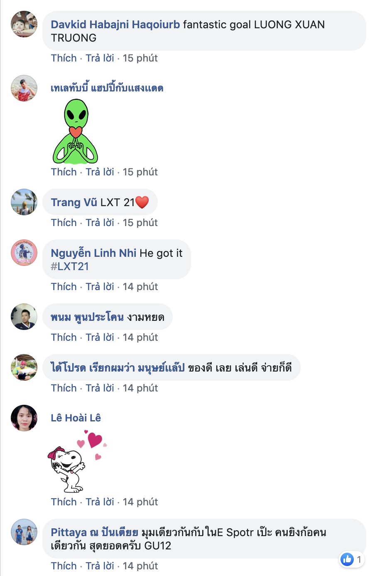
Task: Reply to Lê Hoài Lê's sticker comment
Action: click(100, 502)
